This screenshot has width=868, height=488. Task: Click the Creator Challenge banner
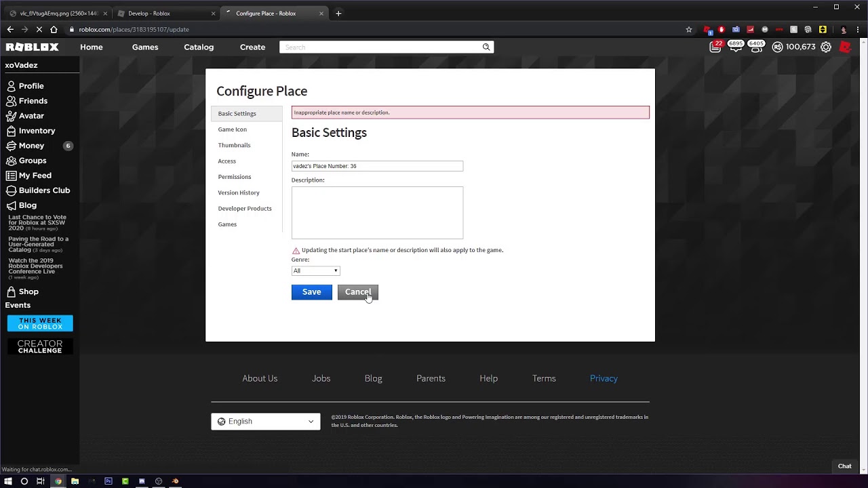click(x=40, y=347)
